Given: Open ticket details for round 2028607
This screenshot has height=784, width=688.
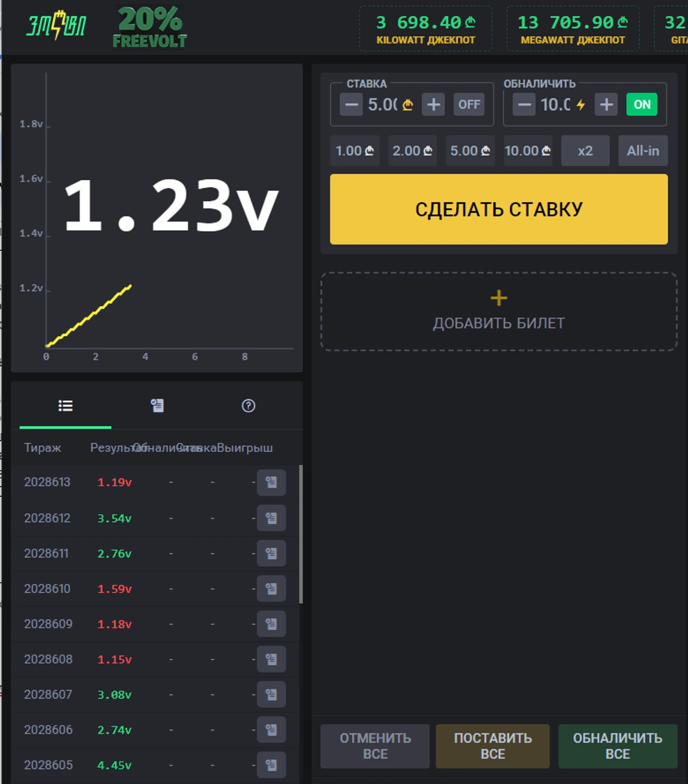Looking at the screenshot, I should tap(271, 694).
